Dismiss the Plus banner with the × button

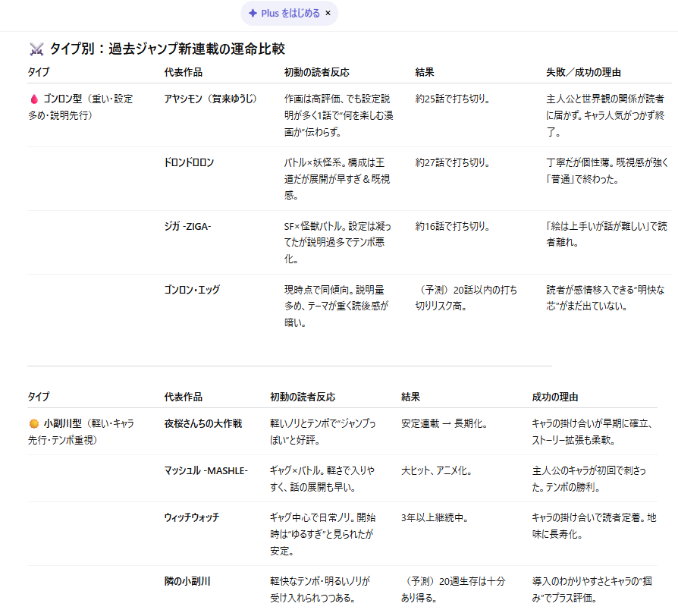coord(328,13)
